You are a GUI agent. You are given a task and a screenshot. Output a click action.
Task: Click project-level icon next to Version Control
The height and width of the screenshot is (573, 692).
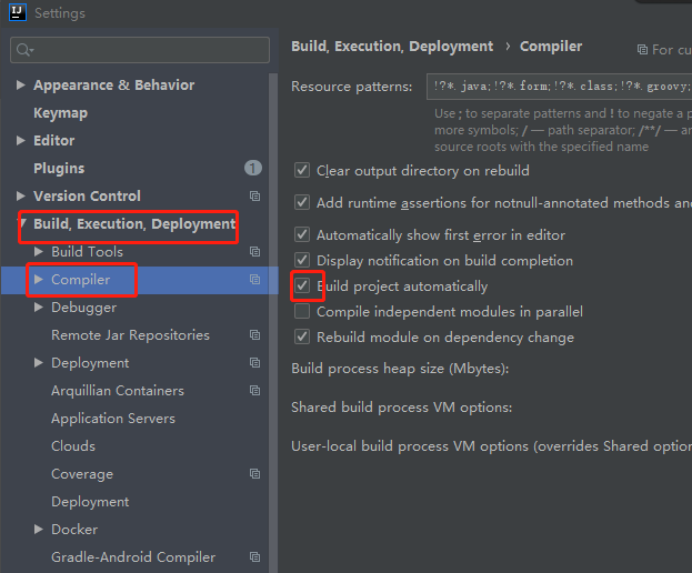click(255, 196)
